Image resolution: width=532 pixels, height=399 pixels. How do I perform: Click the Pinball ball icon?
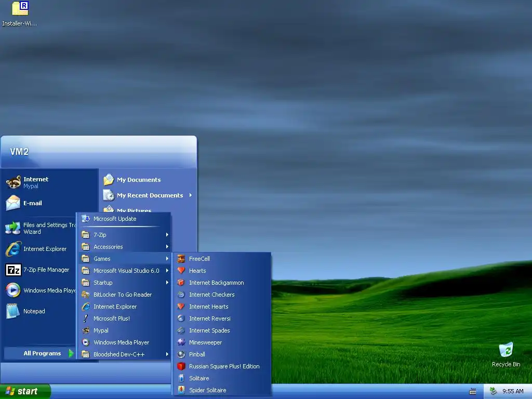tap(181, 354)
